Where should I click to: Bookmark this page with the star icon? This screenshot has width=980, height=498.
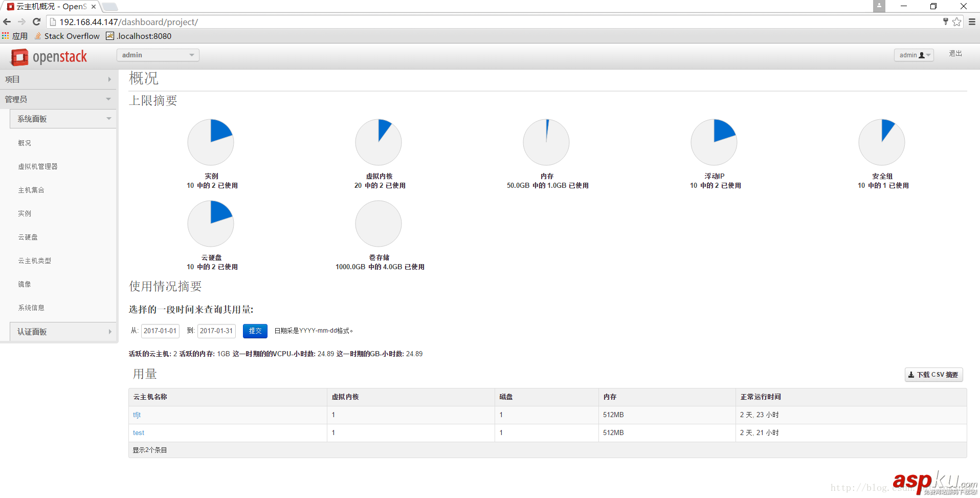956,22
